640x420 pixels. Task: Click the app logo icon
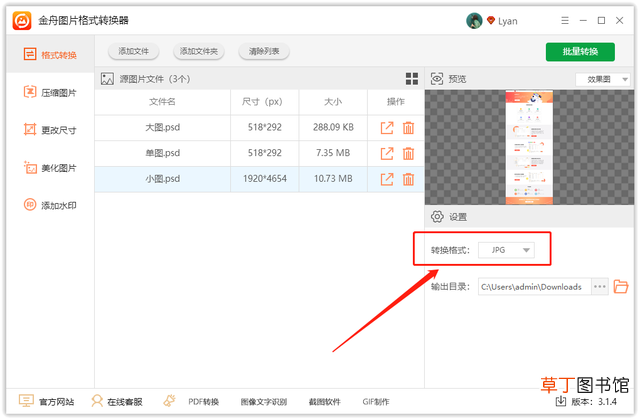[x=22, y=20]
